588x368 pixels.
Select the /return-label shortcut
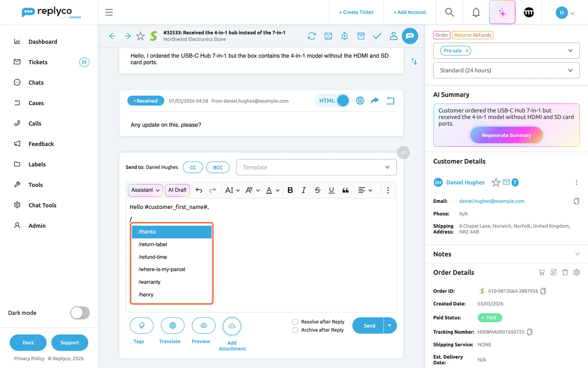(x=172, y=244)
